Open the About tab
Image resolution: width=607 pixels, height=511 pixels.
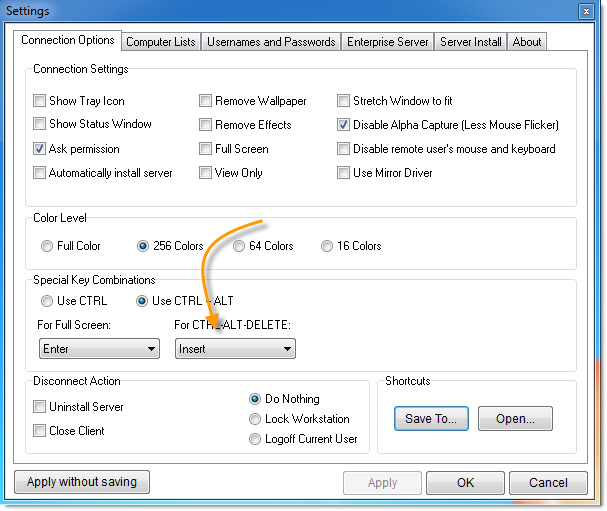[x=526, y=41]
